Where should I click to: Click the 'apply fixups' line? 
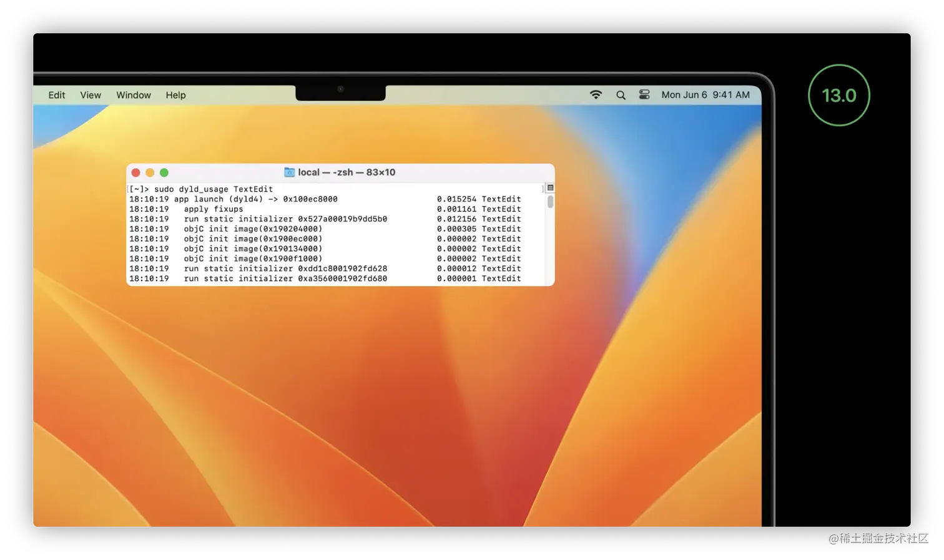click(325, 209)
